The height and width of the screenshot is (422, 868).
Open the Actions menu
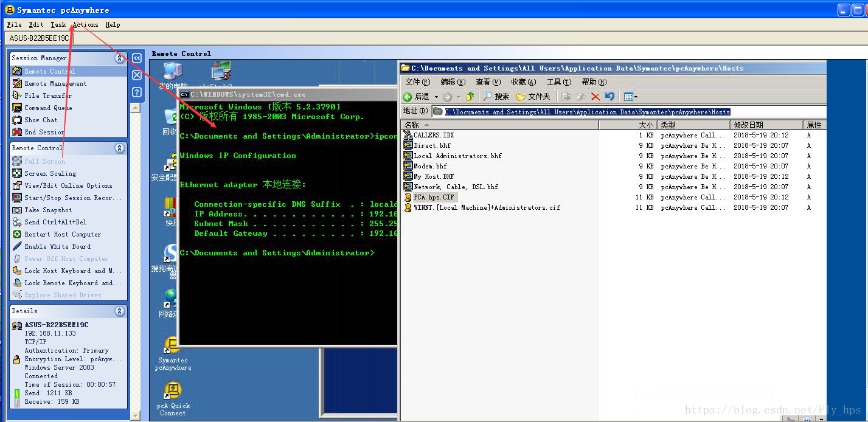click(x=85, y=25)
